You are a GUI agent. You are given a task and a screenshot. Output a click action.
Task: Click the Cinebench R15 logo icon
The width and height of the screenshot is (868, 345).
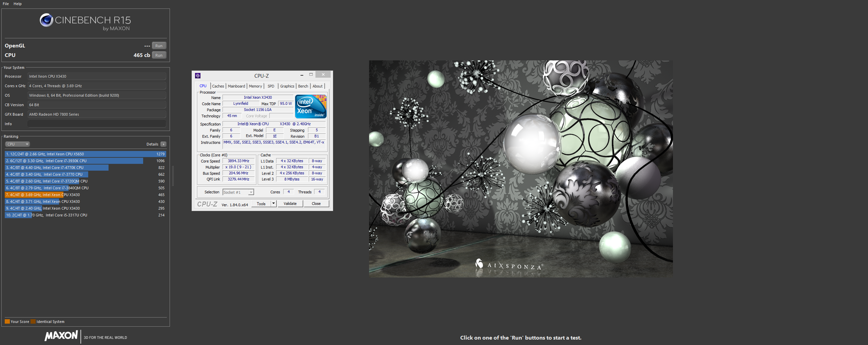coord(46,20)
